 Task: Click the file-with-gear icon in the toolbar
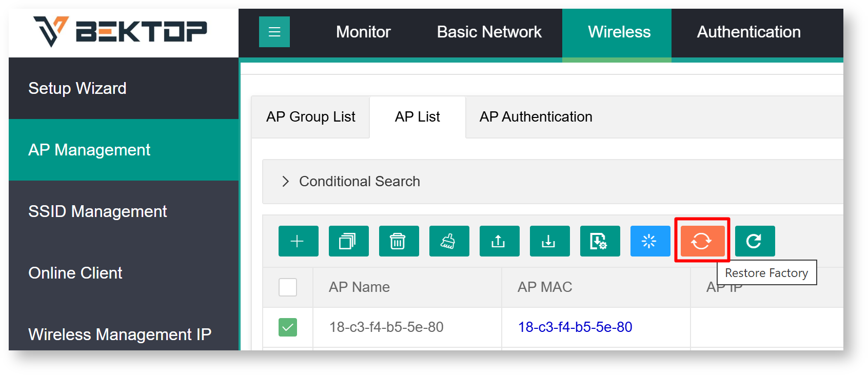pyautogui.click(x=600, y=241)
